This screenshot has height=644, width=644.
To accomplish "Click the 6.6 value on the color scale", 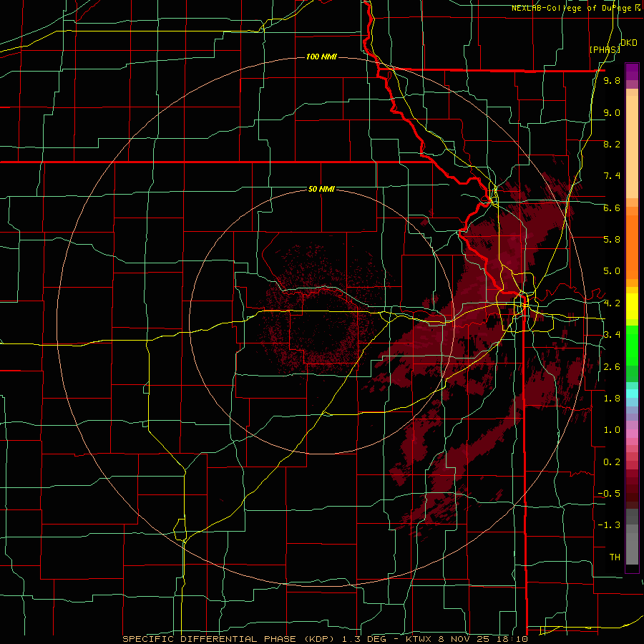I will 612,208.
